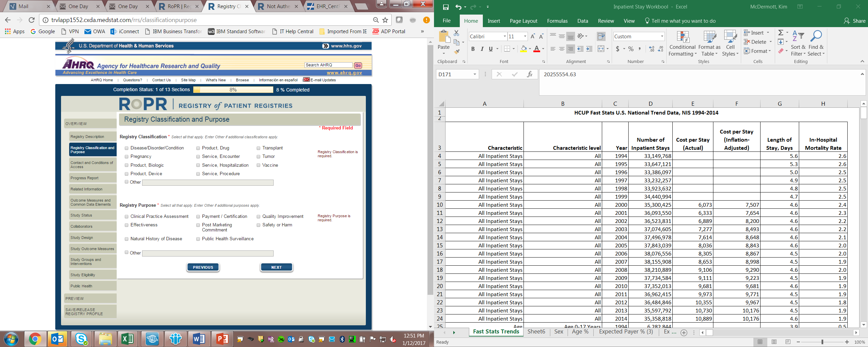Expand the formula bar
This screenshot has height=347, width=868.
click(862, 74)
